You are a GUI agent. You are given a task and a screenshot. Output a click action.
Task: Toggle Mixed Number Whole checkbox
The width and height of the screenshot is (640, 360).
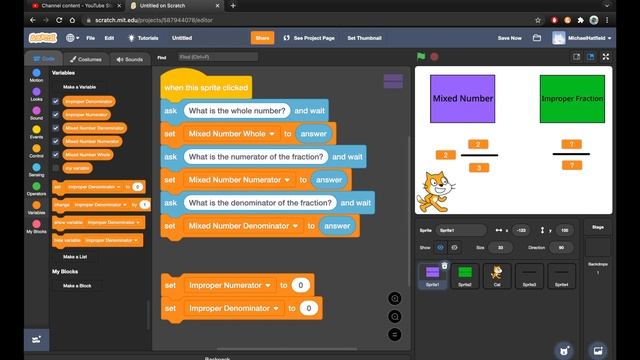(x=56, y=155)
